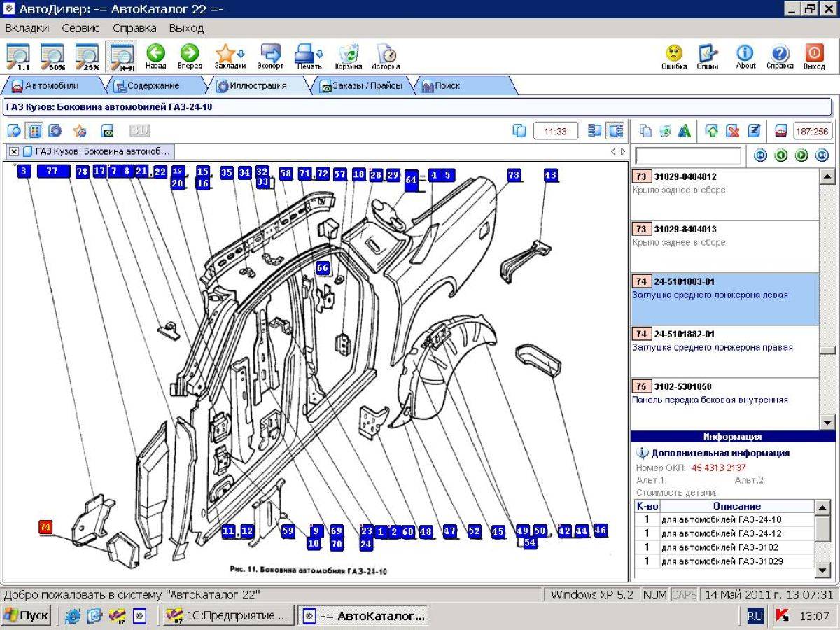
Task: Go back with the Назад button
Action: pos(155,57)
